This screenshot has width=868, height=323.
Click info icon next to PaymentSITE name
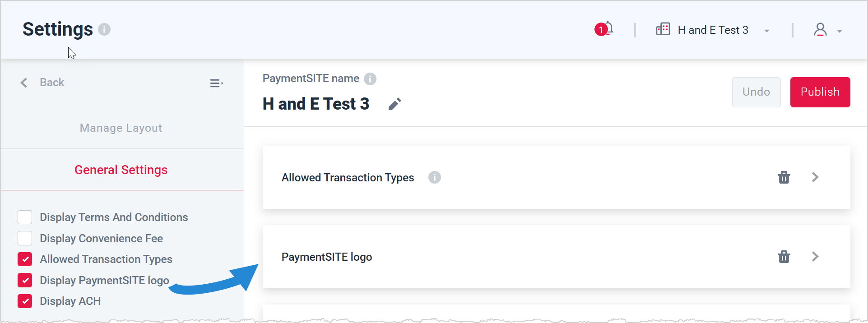(x=370, y=79)
